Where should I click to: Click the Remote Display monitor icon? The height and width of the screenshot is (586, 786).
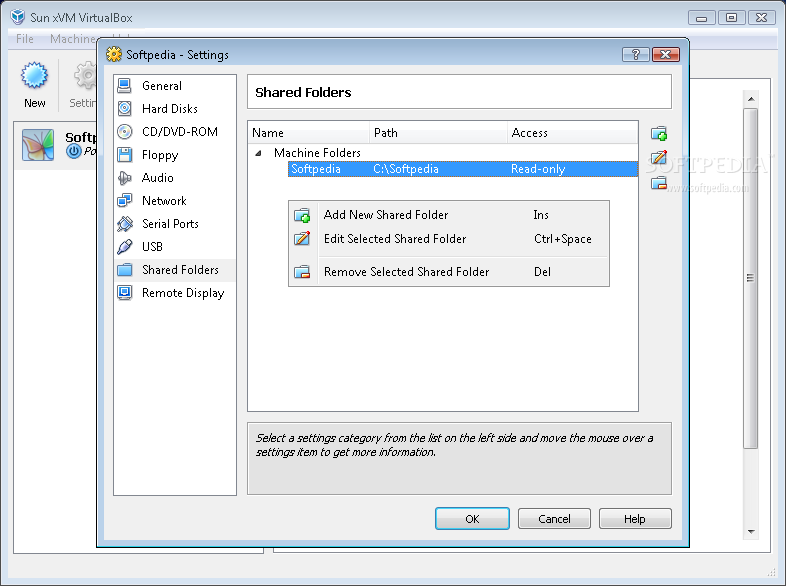pyautogui.click(x=124, y=293)
